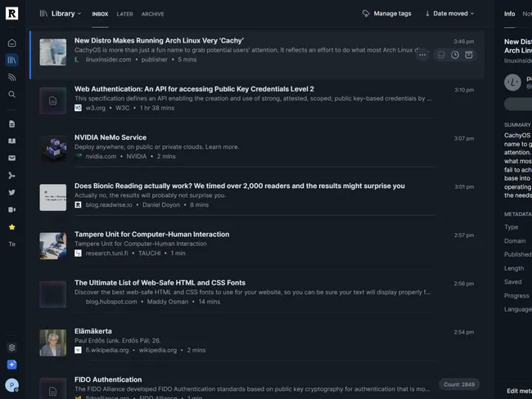The height and width of the screenshot is (399, 532).
Task: Click author 'Daniel Doyon'
Action: pos(160,204)
